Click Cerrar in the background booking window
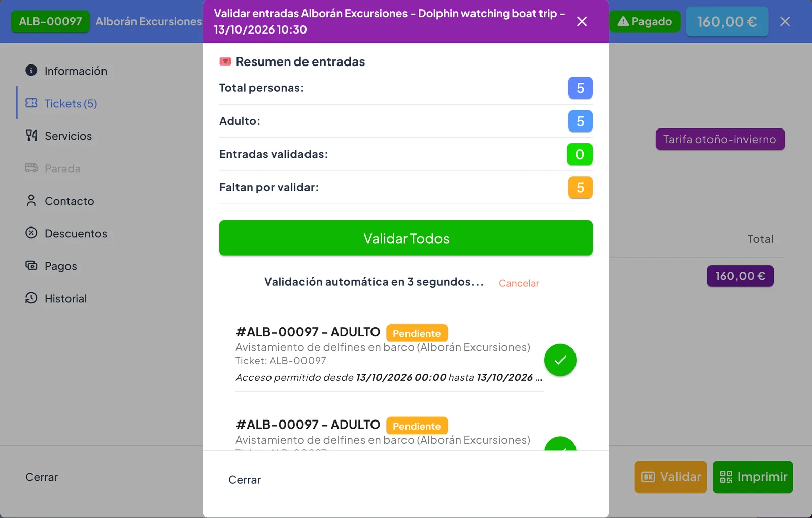The width and height of the screenshot is (812, 518). point(42,477)
